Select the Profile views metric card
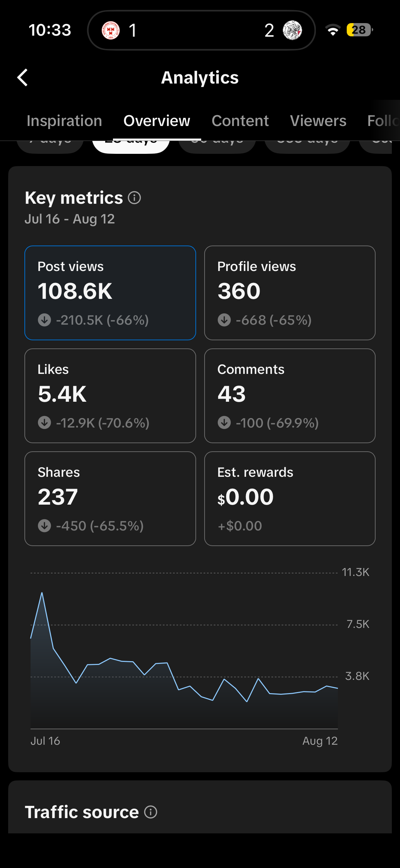 (290, 293)
